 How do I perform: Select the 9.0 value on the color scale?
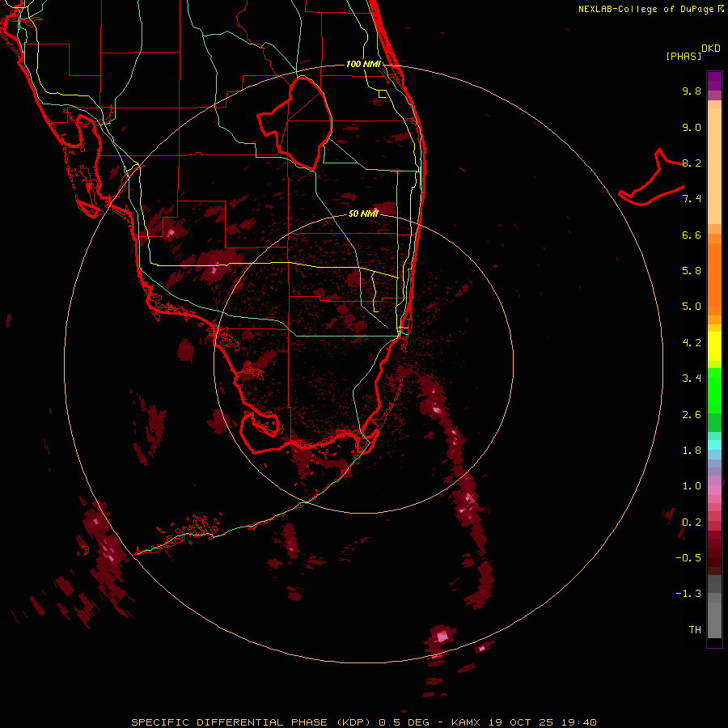(692, 127)
